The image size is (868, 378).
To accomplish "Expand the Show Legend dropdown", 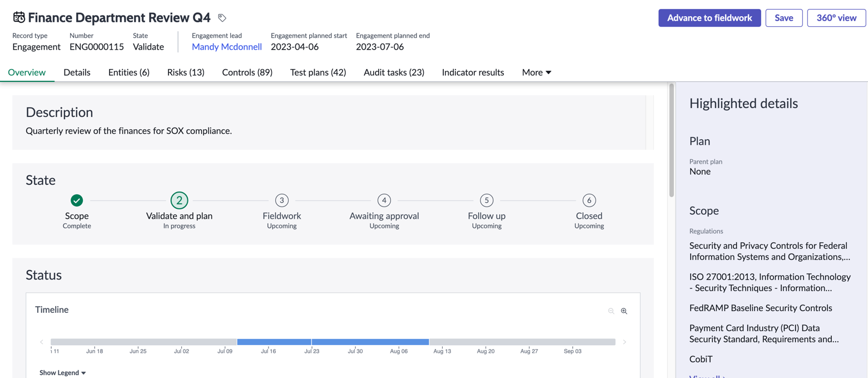I will pos(63,372).
